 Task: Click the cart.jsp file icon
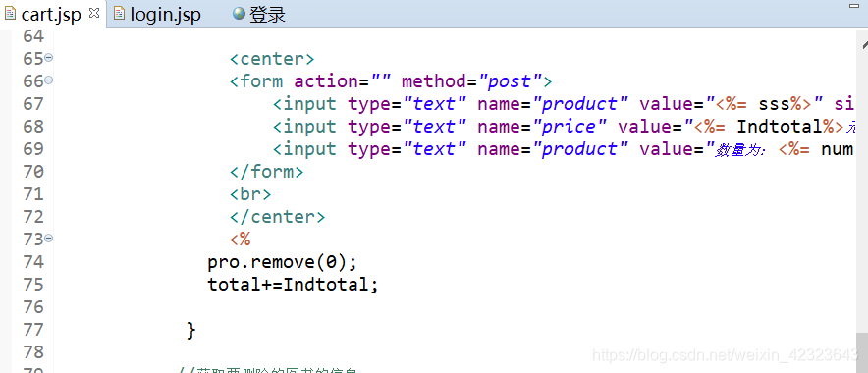(10, 14)
